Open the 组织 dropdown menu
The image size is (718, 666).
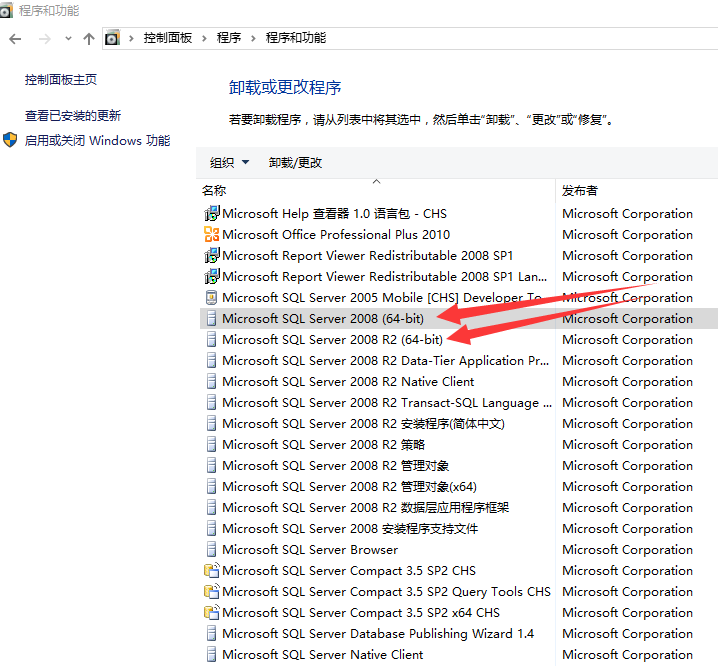[x=229, y=163]
